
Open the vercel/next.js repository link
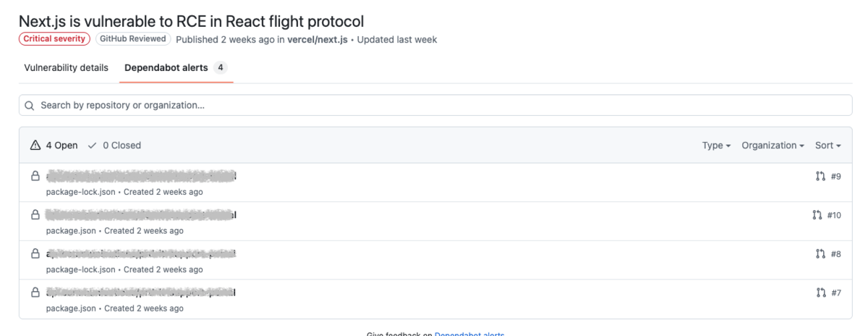pos(318,39)
